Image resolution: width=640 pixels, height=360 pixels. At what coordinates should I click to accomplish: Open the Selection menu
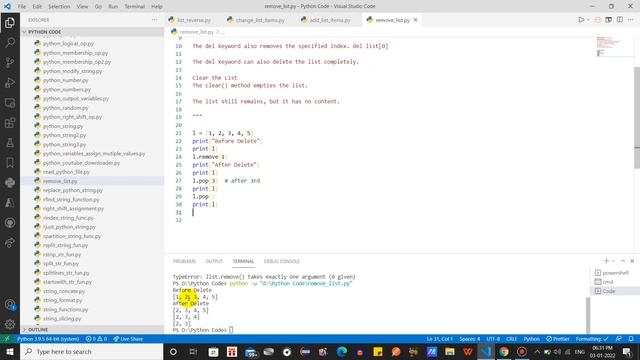point(59,6)
